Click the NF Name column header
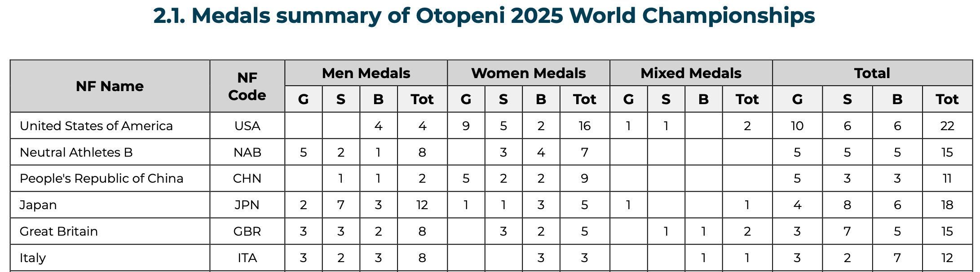Viewport: 980px width, 272px height. pos(110,86)
